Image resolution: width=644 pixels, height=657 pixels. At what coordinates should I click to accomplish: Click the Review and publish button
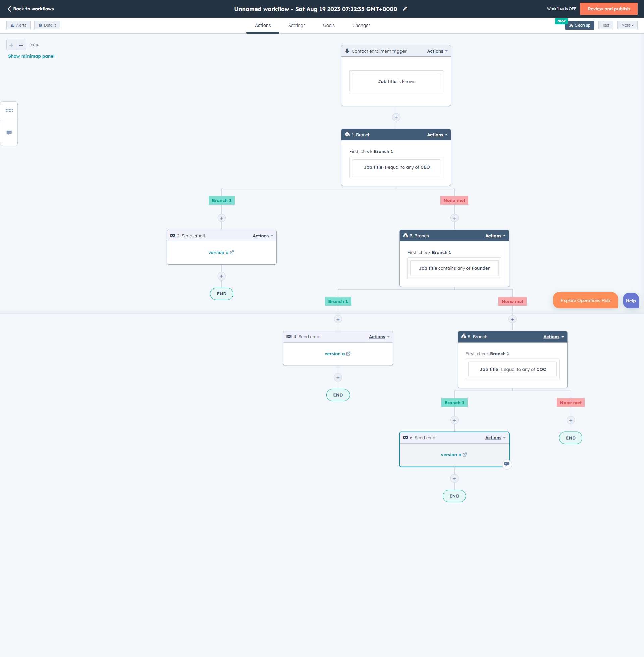coord(608,9)
